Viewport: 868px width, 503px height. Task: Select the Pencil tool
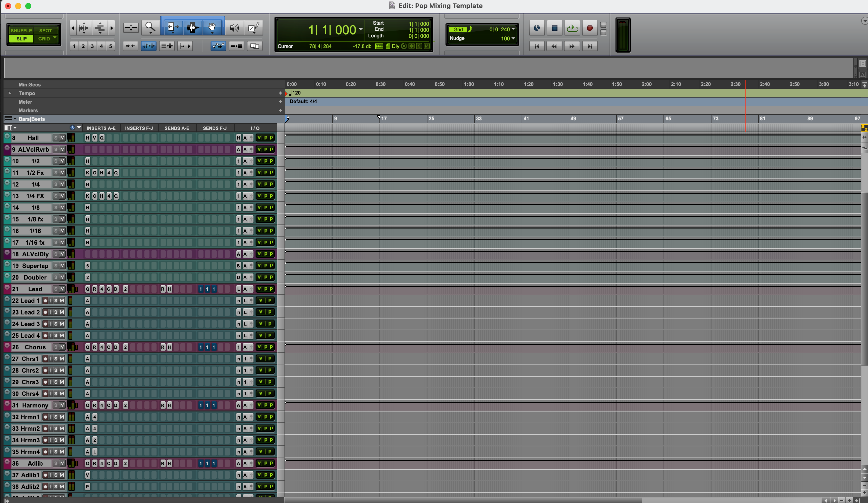coord(253,28)
